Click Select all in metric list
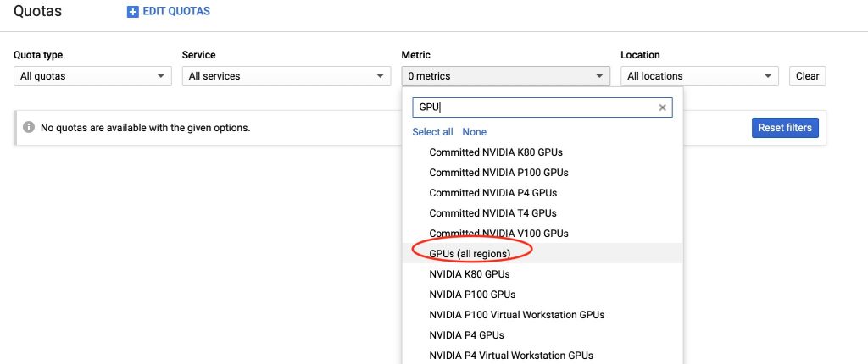Viewport: 868px width, 364px height. [432, 132]
